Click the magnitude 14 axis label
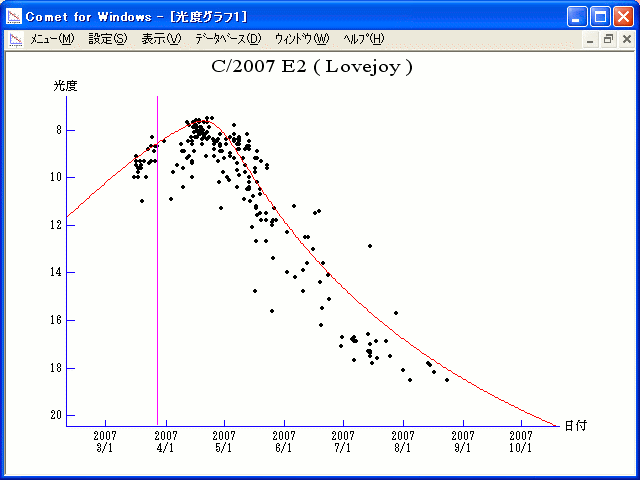Viewport: 640px width, 480px height. (x=56, y=272)
